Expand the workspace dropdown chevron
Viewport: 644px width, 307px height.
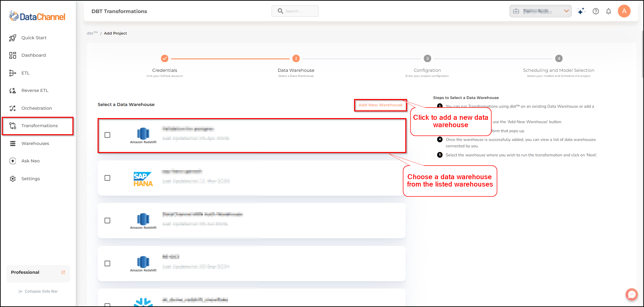(567, 11)
